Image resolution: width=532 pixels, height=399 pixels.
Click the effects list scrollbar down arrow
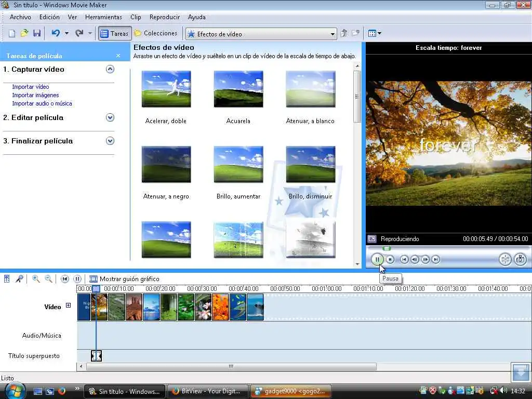point(357,264)
